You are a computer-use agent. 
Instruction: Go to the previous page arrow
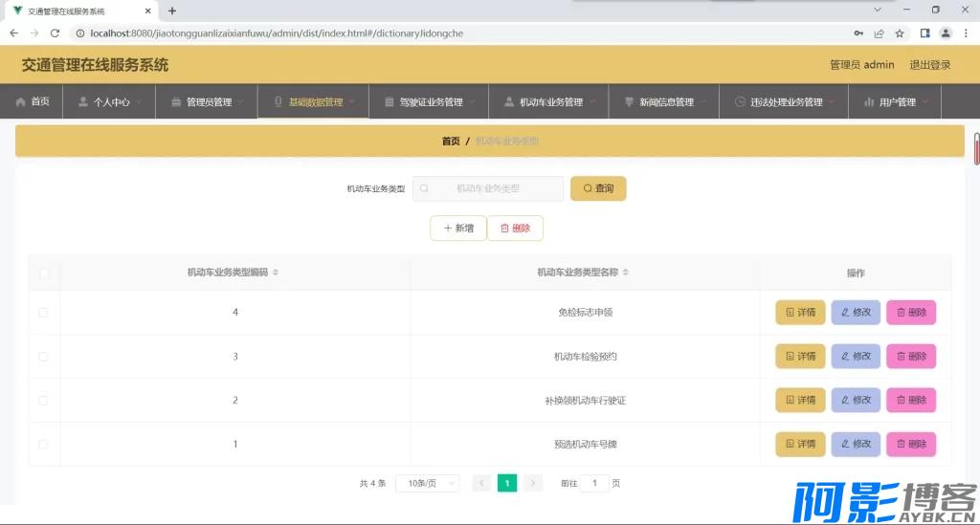click(x=481, y=483)
